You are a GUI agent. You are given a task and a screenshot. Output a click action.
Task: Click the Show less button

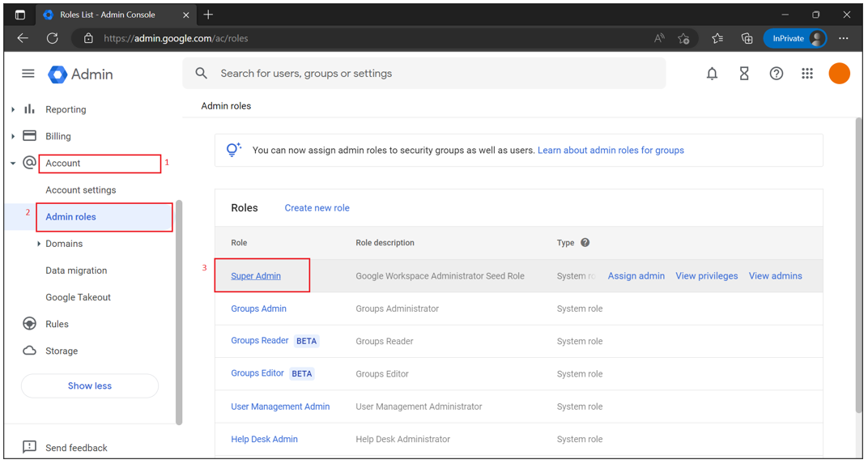click(x=90, y=386)
